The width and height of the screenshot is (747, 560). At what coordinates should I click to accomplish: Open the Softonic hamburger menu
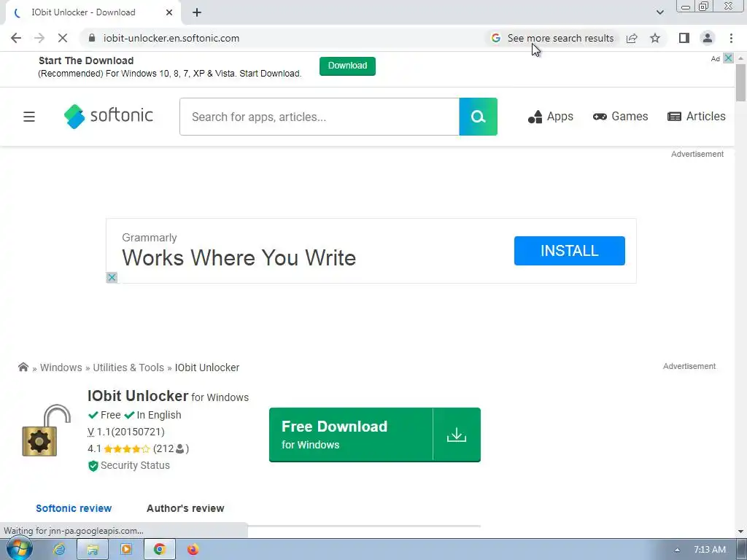pyautogui.click(x=29, y=117)
